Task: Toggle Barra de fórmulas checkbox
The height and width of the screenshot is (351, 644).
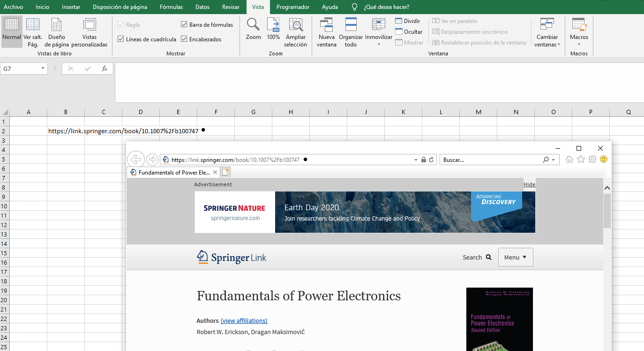Action: [x=184, y=25]
